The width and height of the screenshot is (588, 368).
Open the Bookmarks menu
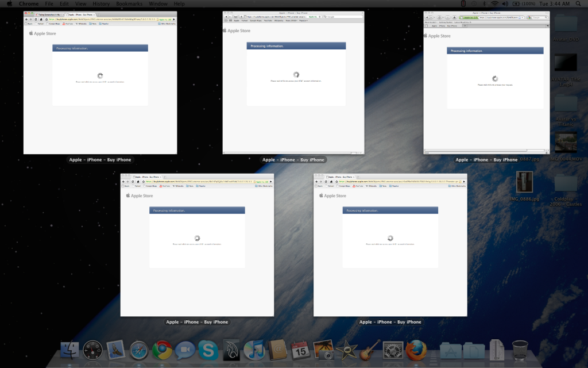[x=129, y=4]
